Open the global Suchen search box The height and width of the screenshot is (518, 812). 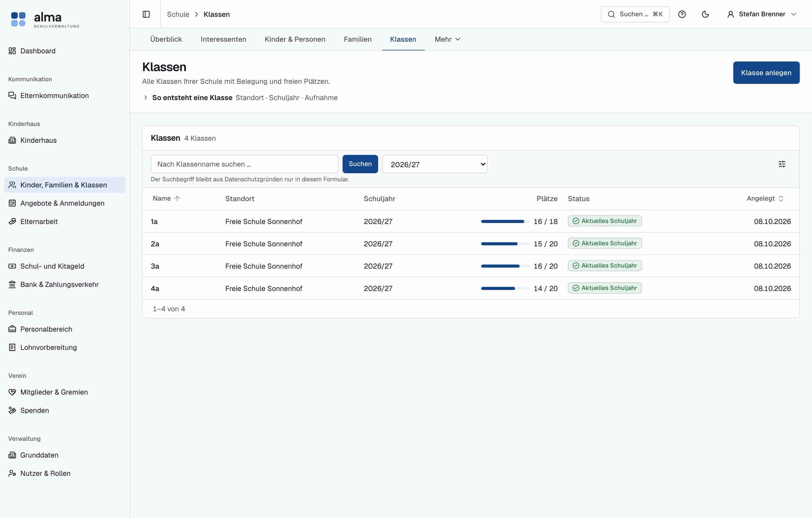coord(635,14)
